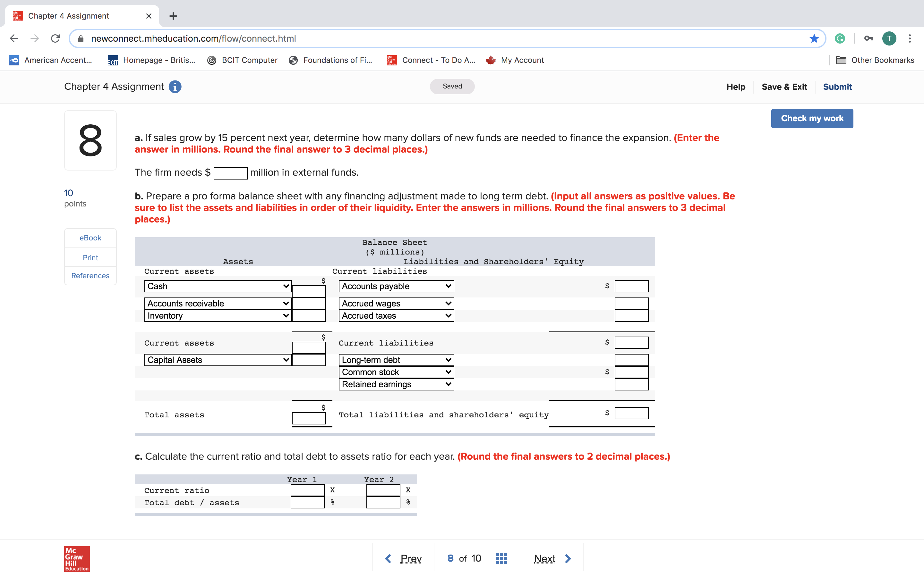924x577 pixels.
Task: Open the Retained earnings dropdown
Action: [x=396, y=384]
